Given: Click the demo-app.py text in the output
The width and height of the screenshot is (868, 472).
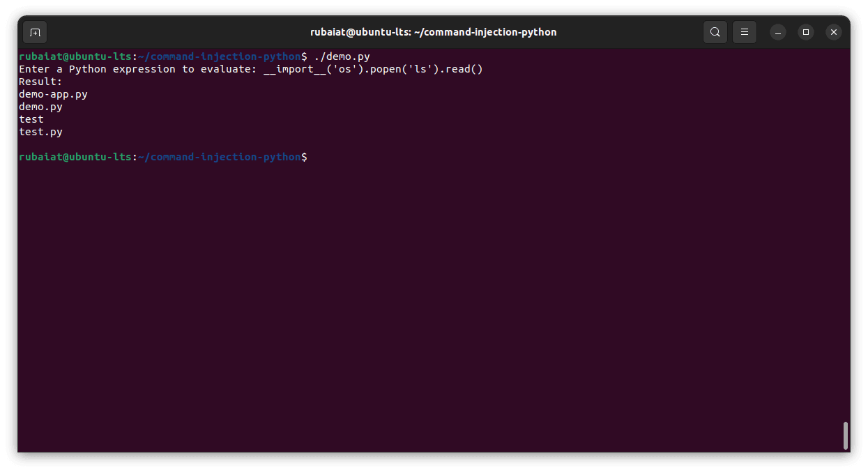Looking at the screenshot, I should (53, 93).
